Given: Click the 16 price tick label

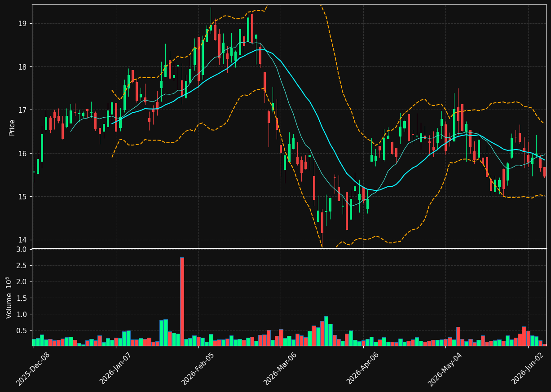Looking at the screenshot, I should 22,153.
